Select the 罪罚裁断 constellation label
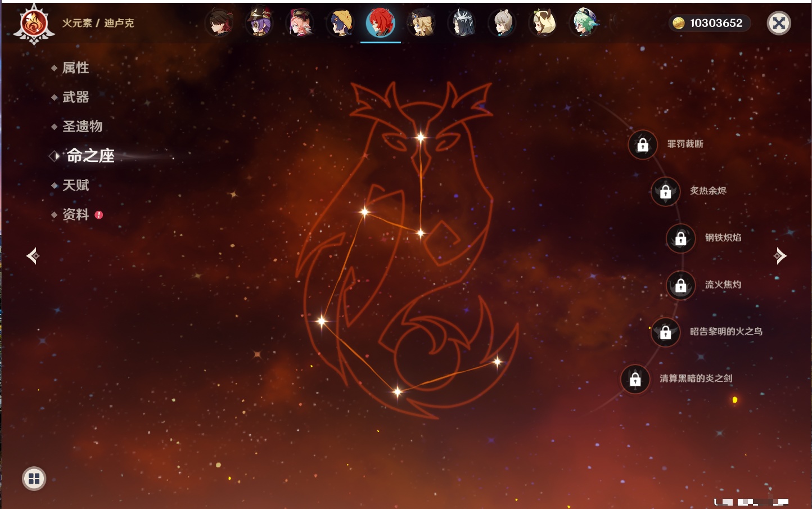The height and width of the screenshot is (509, 812). click(685, 144)
